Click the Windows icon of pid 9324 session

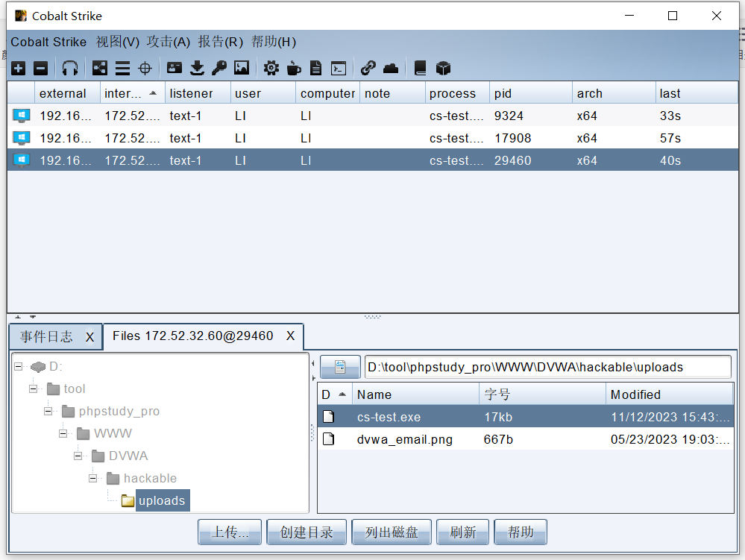click(22, 116)
